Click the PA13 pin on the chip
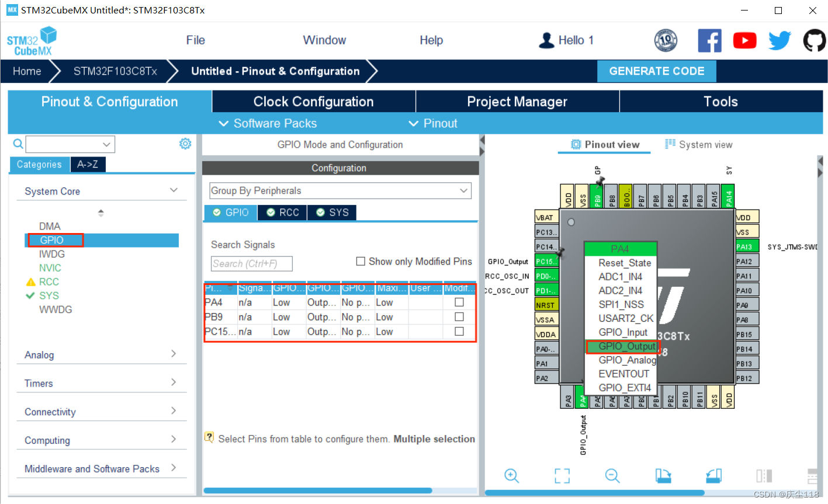Image resolution: width=828 pixels, height=504 pixels. pos(747,246)
